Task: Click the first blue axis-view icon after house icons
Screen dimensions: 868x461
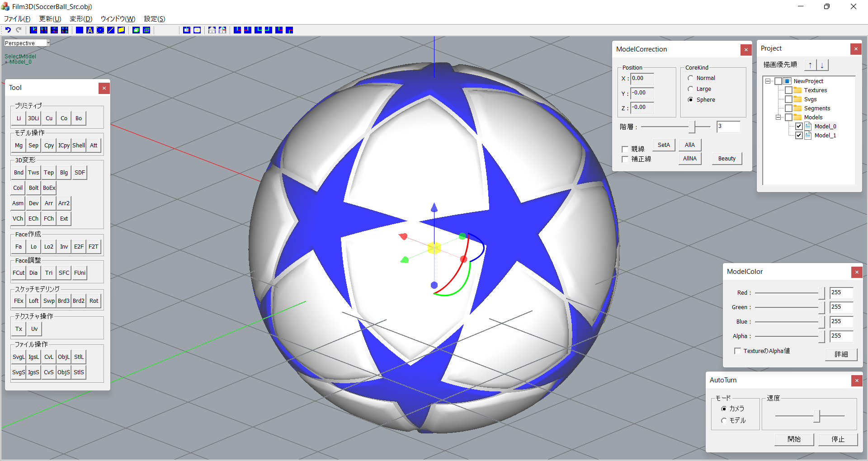Action: [237, 30]
